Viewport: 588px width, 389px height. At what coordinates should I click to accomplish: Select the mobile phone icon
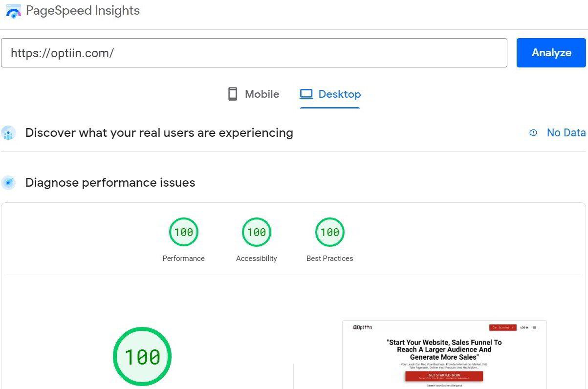(x=232, y=94)
